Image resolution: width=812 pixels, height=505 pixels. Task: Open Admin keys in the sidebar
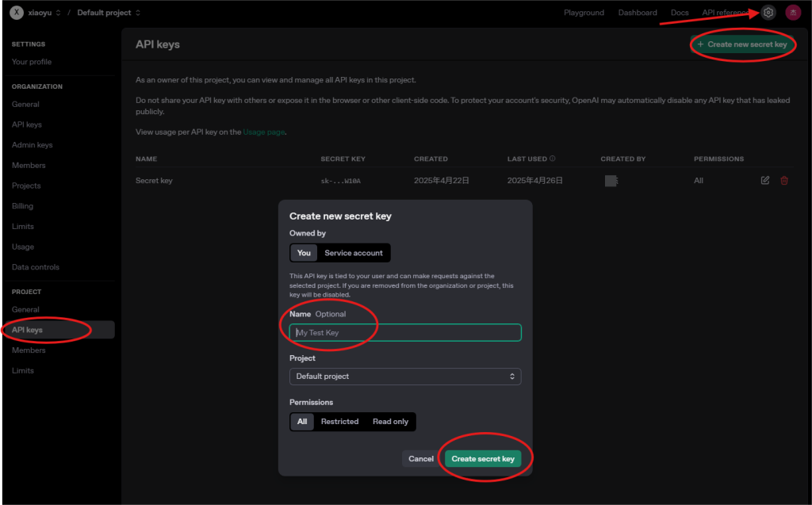click(32, 145)
